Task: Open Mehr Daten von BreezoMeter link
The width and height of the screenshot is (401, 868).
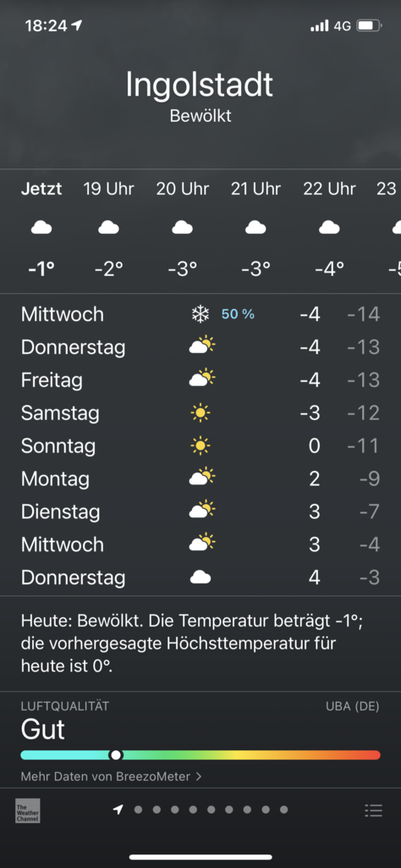Action: pyautogui.click(x=111, y=777)
